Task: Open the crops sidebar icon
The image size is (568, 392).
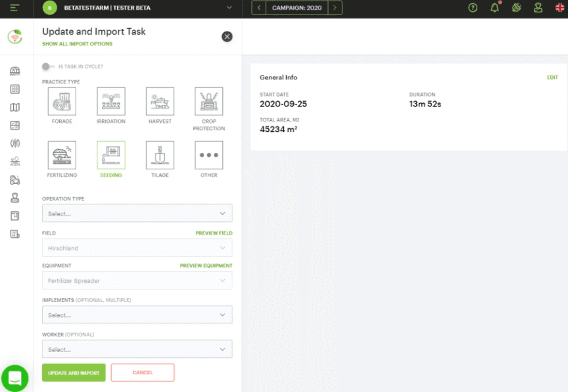Action: [x=15, y=143]
